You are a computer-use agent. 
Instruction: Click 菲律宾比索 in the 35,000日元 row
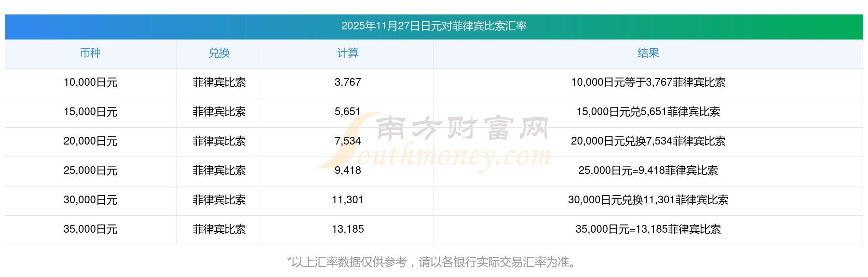tap(219, 229)
